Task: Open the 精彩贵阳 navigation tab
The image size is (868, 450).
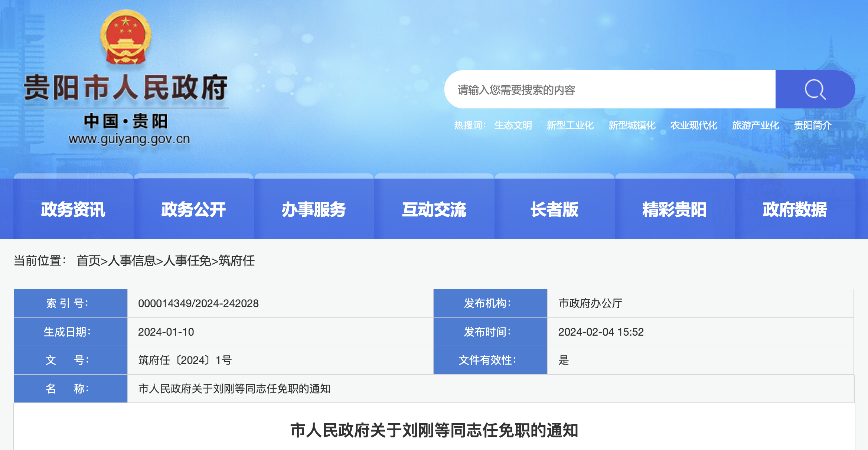Action: click(675, 209)
